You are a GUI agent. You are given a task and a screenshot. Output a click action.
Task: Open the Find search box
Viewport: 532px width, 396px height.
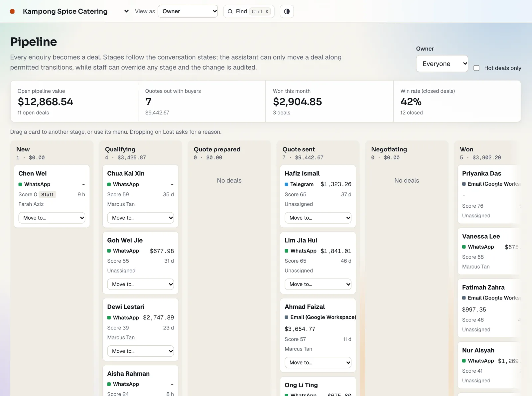249,11
